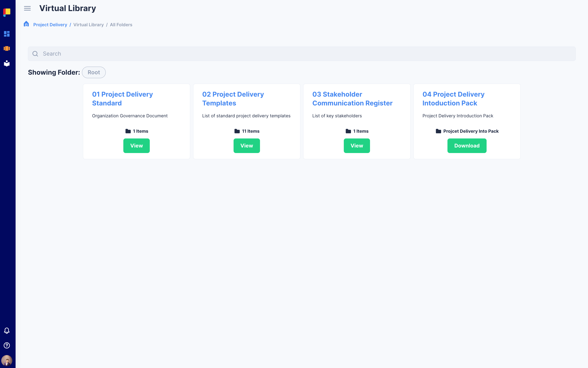Toggle the sidebar with the hamburger menu
The width and height of the screenshot is (588, 368).
tap(27, 8)
